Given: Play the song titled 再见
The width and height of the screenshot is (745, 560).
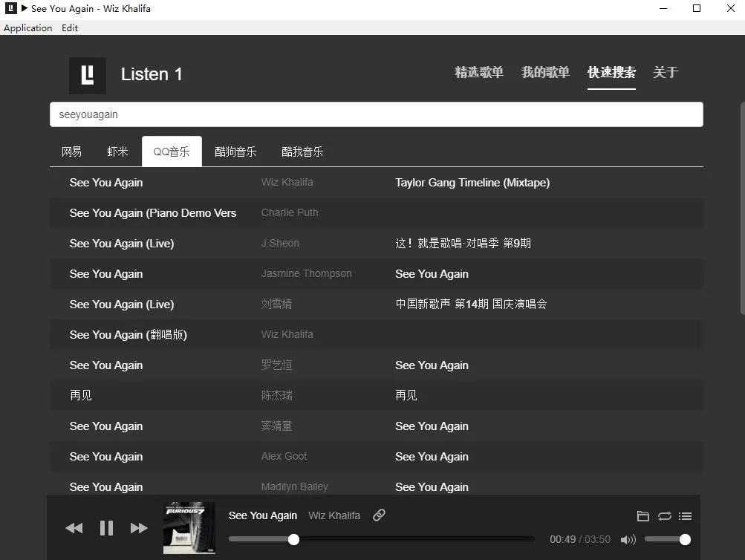Looking at the screenshot, I should (81, 395).
